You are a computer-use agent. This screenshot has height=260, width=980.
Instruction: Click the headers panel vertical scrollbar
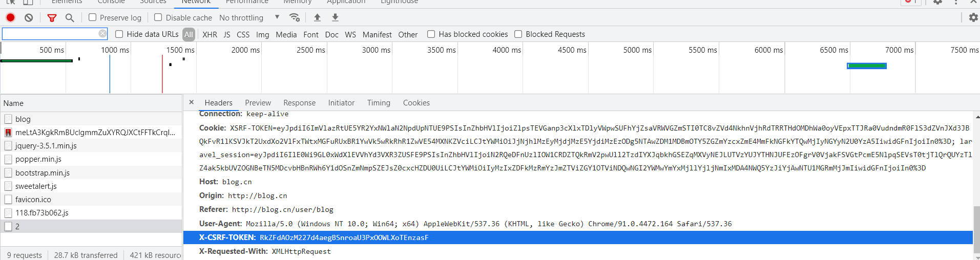coord(976,231)
